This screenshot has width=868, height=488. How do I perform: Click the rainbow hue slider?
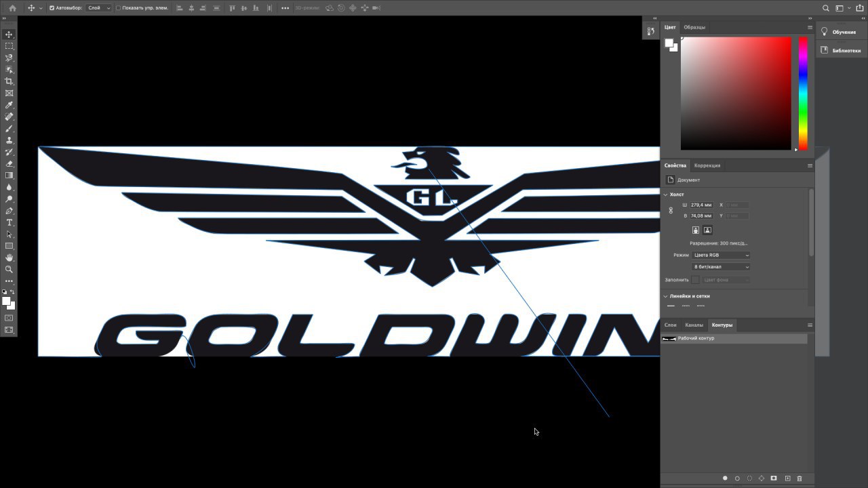(x=803, y=94)
